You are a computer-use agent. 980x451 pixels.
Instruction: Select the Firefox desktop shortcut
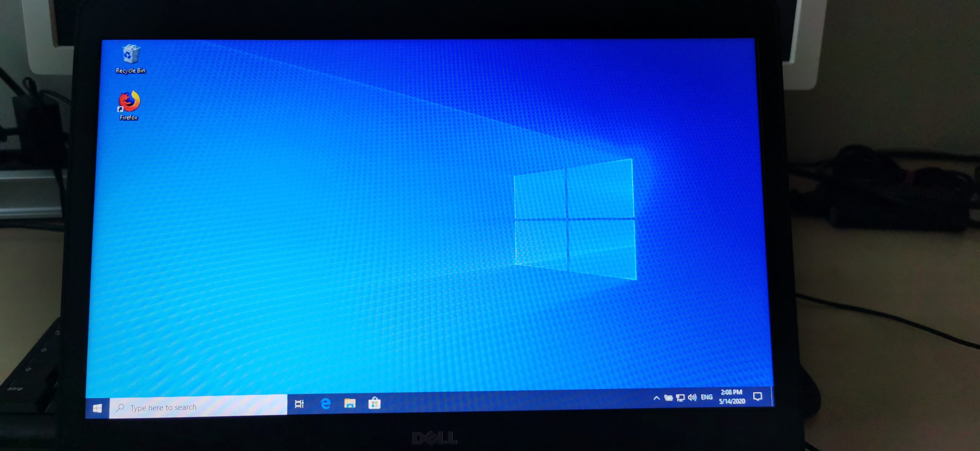[x=129, y=106]
